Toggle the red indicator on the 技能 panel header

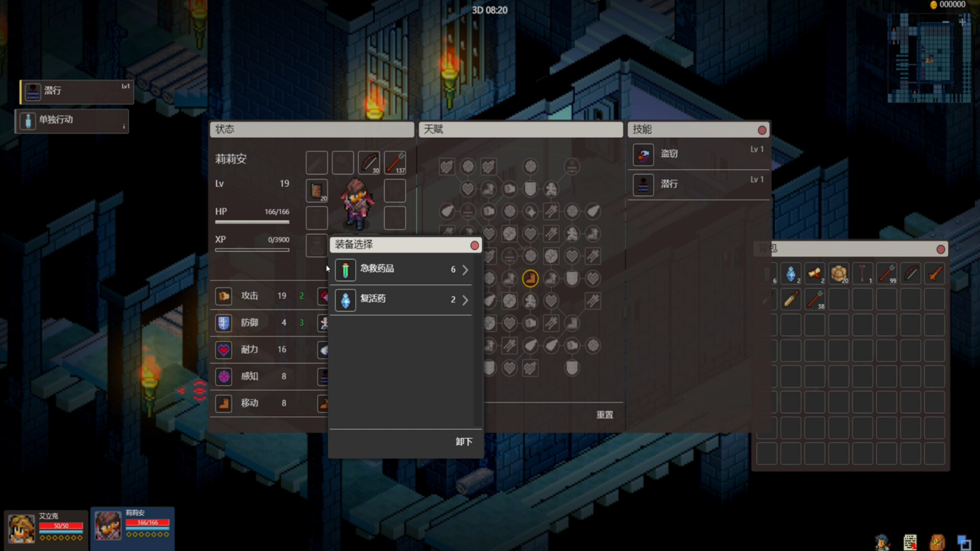[x=762, y=130]
